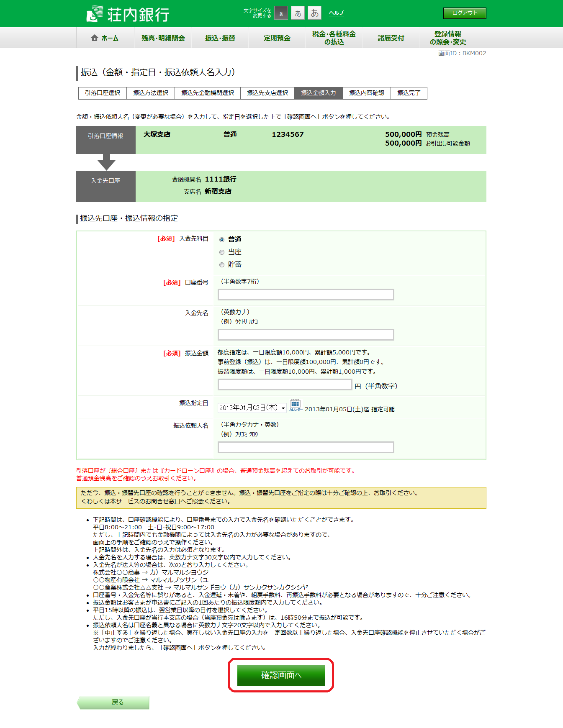Open the 諸届受付 menu
563x728 pixels.
[391, 38]
